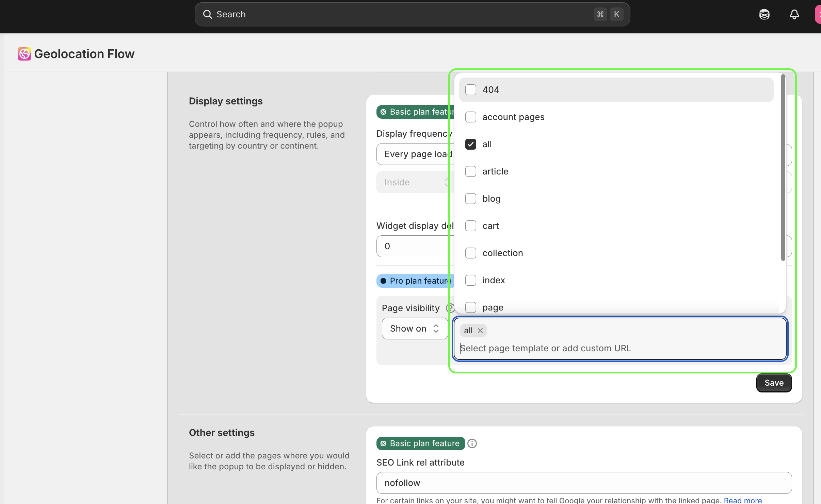This screenshot has height=504, width=821.
Task: Click the ⌘K shortcut badge in search bar
Action: (x=608, y=14)
